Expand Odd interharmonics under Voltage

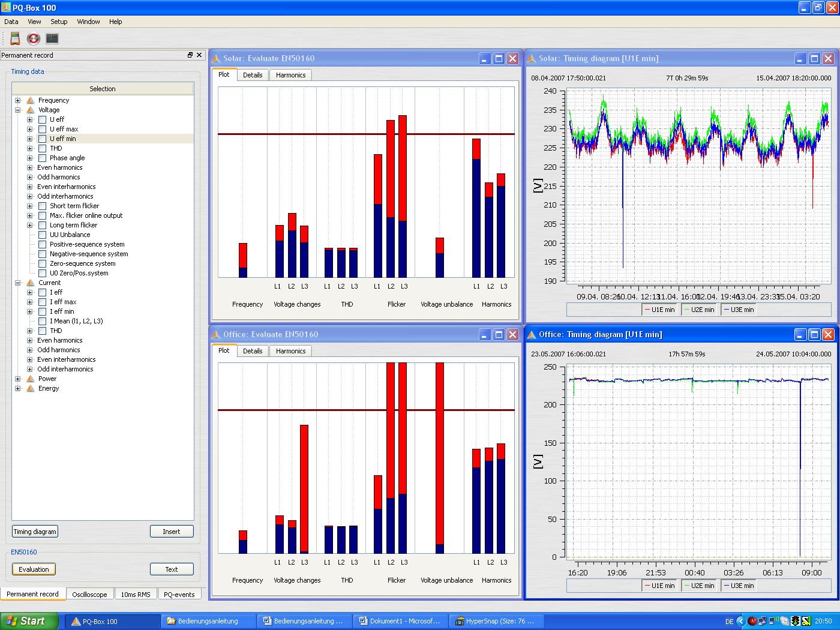pos(29,196)
